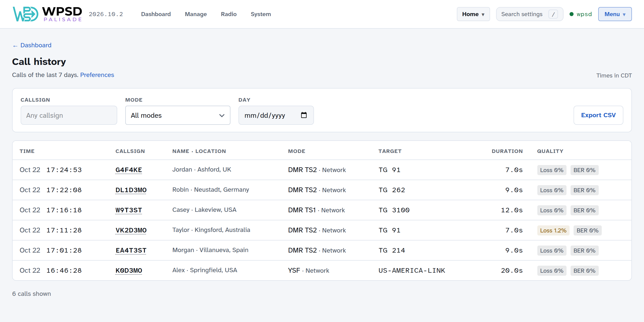The height and width of the screenshot is (322, 644).
Task: Open callsign DL1D3MO
Action: tap(131, 190)
